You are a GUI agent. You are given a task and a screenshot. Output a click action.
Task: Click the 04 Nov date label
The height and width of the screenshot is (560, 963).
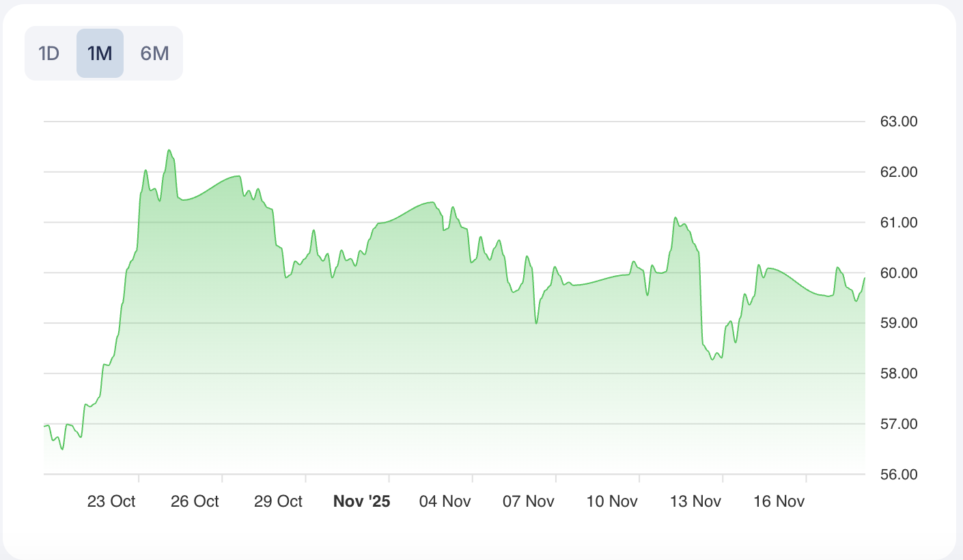coord(445,501)
